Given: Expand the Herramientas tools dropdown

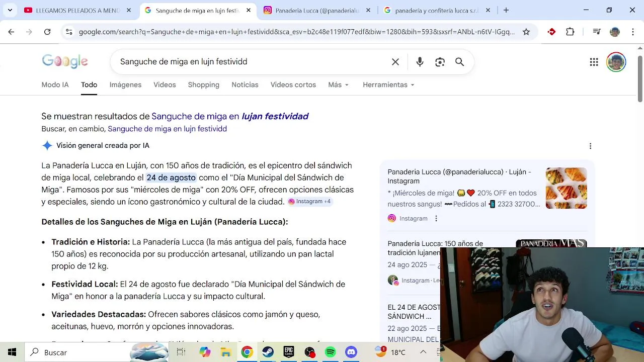Looking at the screenshot, I should [388, 84].
